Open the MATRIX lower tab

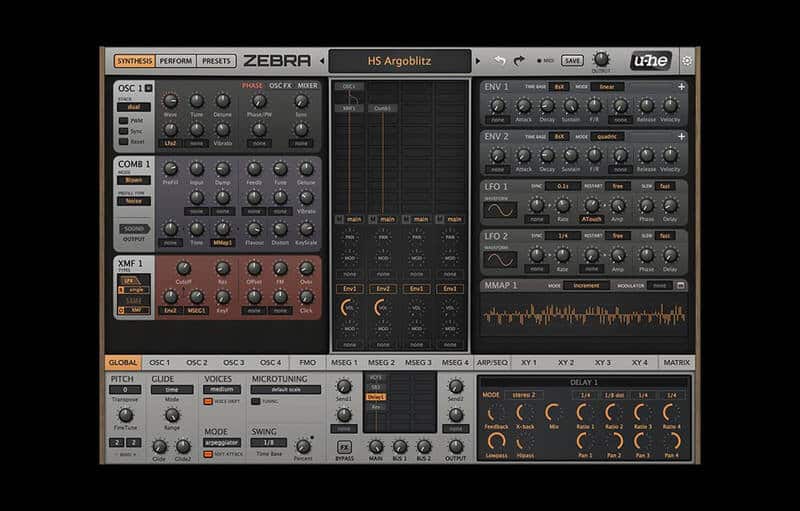677,362
